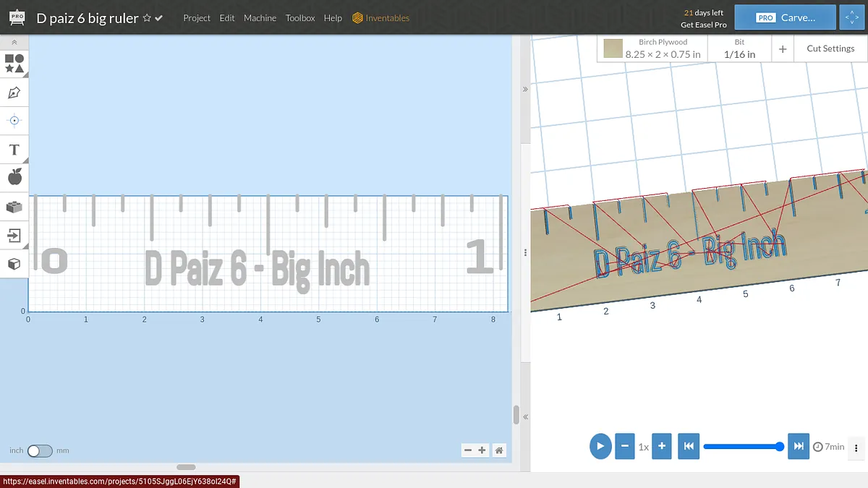
Task: Click the Get Easel Pro link
Action: [x=703, y=25]
